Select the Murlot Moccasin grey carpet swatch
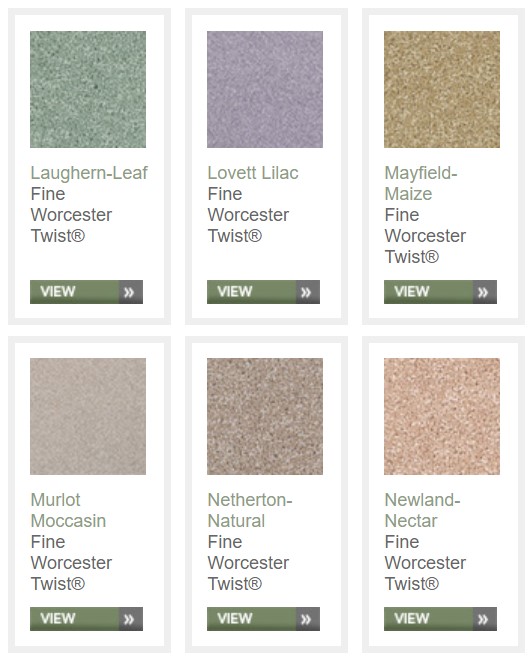This screenshot has width=531, height=663. [x=88, y=416]
